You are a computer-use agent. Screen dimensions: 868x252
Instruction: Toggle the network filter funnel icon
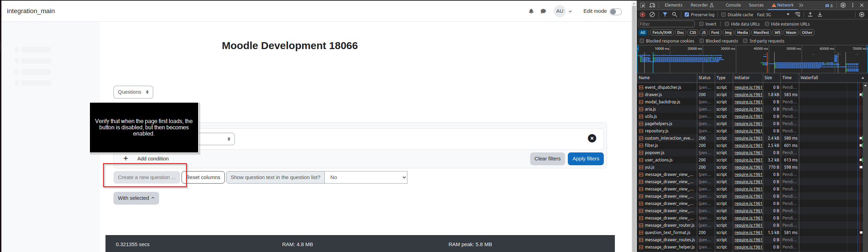(x=665, y=15)
